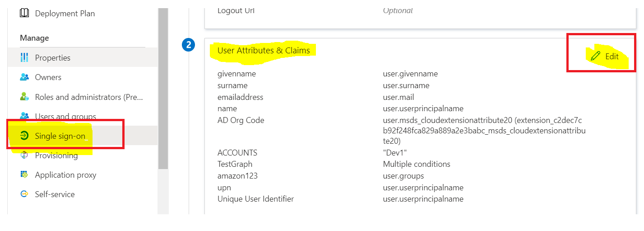Click the user.mail value
This screenshot has height=231, width=644.
[398, 97]
